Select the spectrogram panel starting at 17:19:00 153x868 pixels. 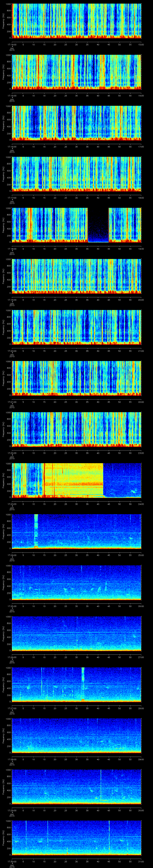(77, 276)
